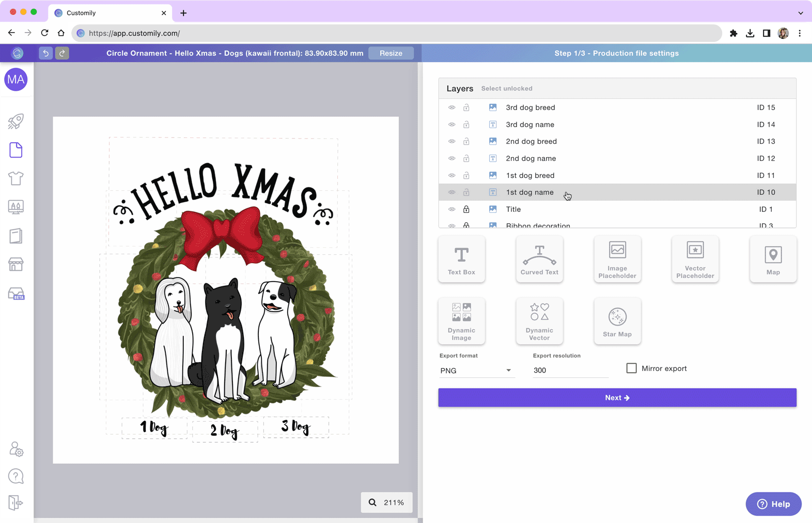Go back in browser history
The image size is (812, 523).
tap(11, 33)
